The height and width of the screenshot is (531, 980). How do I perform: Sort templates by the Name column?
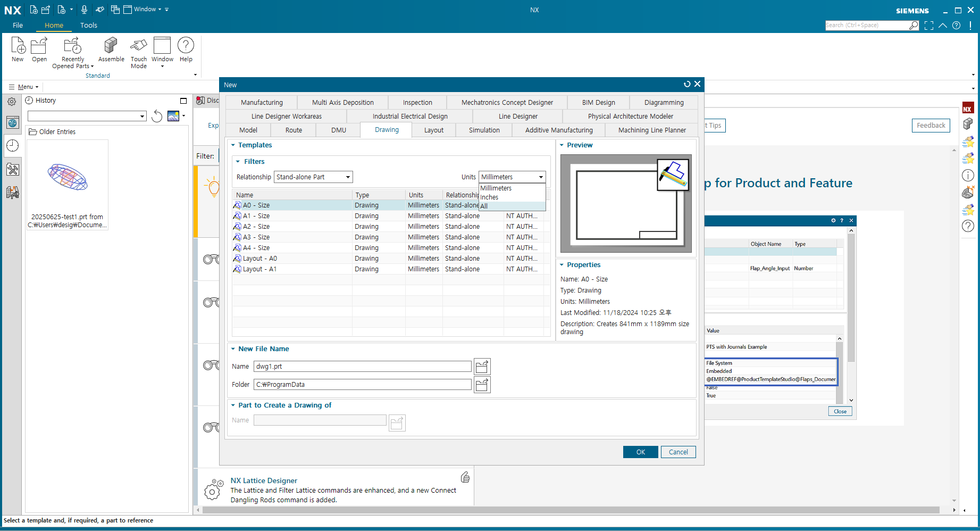[292, 195]
